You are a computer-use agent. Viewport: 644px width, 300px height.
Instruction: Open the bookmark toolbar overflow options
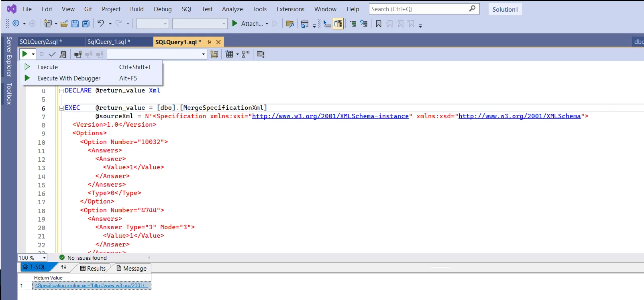coord(420,26)
